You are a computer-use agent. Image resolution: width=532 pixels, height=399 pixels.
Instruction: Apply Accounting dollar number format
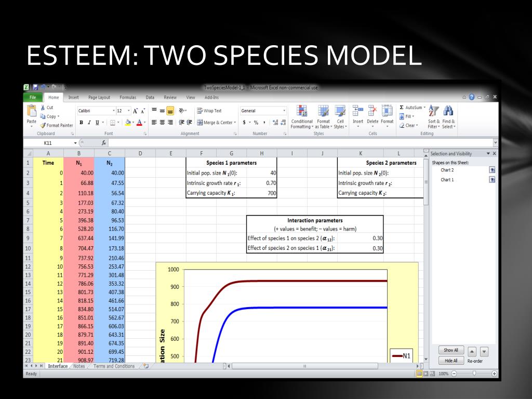[244, 123]
